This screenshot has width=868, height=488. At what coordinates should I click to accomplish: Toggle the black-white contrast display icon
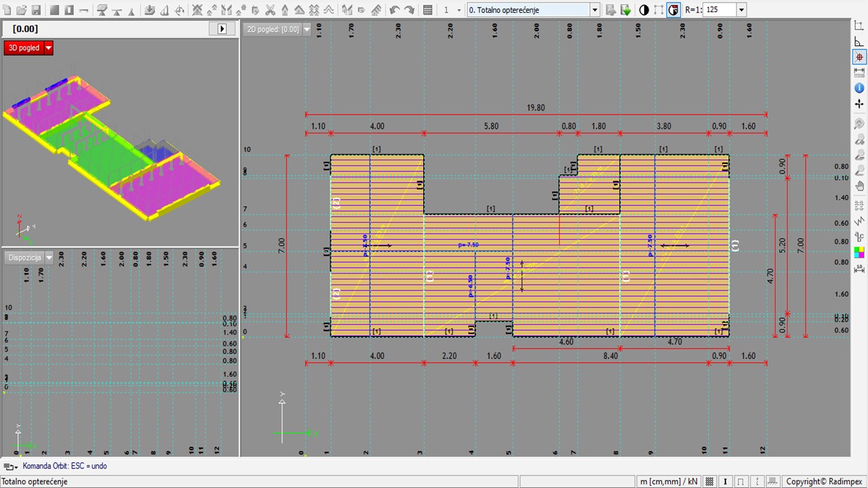tap(644, 10)
